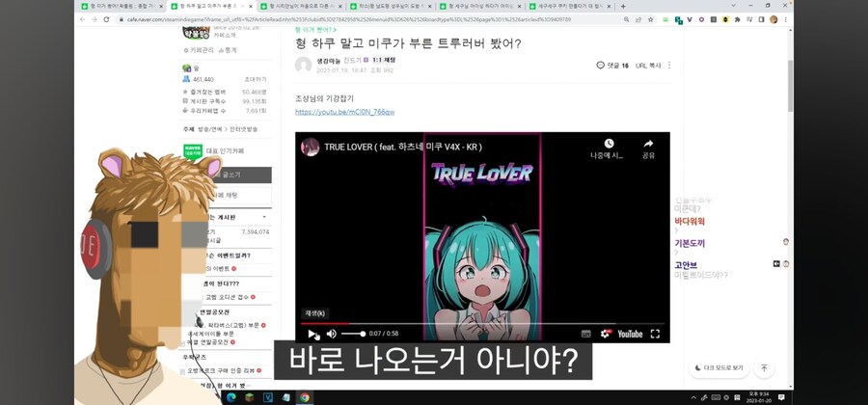Open the youtu.be/mCl0N_766qw link

(x=345, y=112)
